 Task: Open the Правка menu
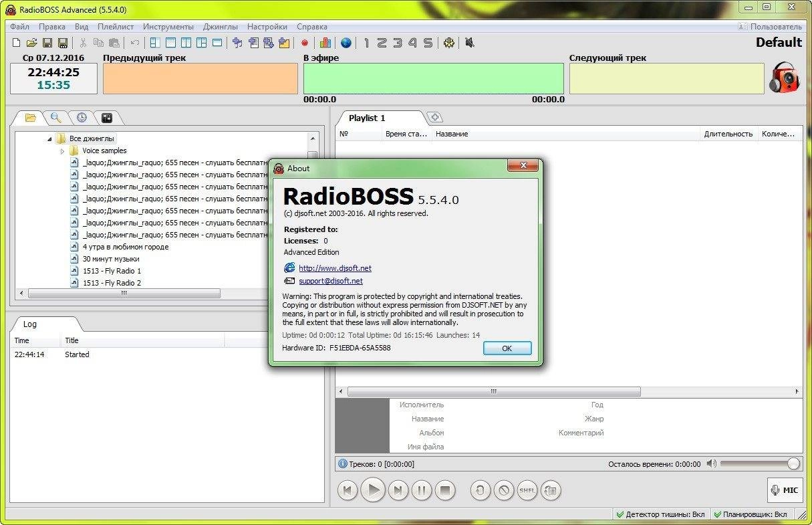(52, 27)
